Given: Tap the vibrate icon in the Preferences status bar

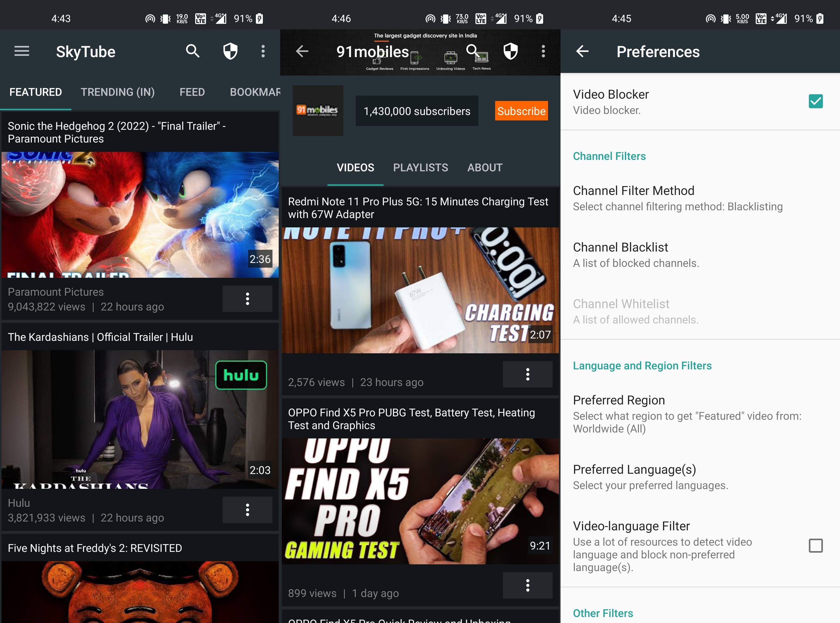Looking at the screenshot, I should pyautogui.click(x=726, y=18).
